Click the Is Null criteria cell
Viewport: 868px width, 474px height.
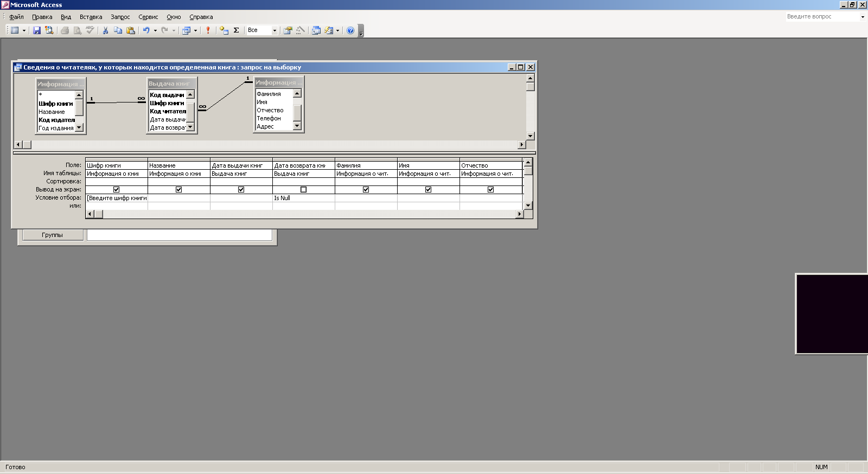pyautogui.click(x=303, y=198)
